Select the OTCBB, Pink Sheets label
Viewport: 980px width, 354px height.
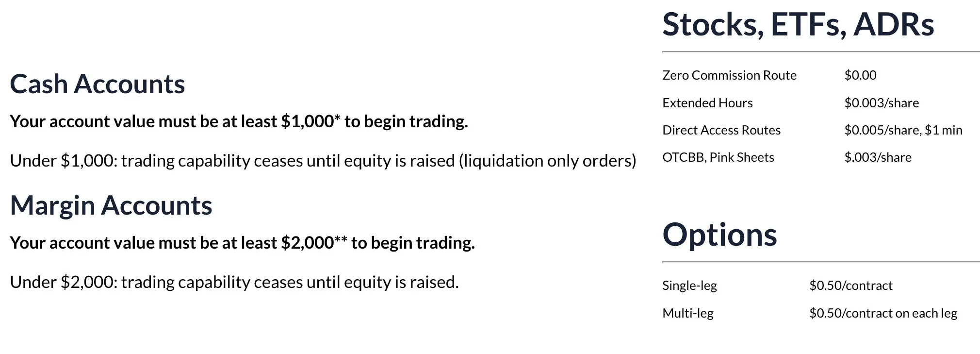[x=718, y=157]
